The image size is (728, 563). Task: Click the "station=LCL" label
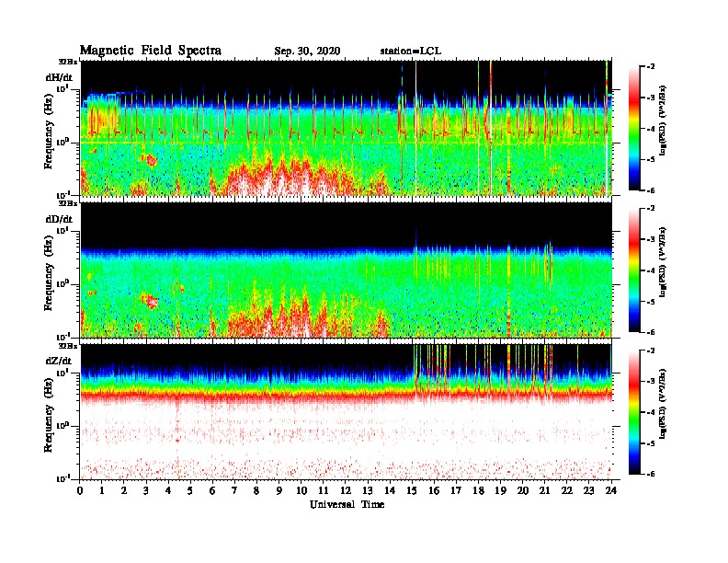(411, 51)
